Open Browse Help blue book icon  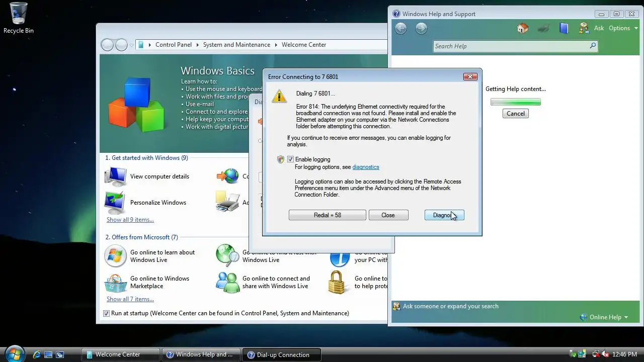click(x=564, y=28)
